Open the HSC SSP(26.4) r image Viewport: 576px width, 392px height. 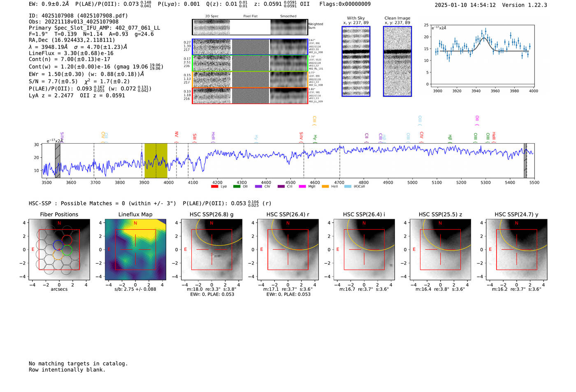click(x=288, y=249)
